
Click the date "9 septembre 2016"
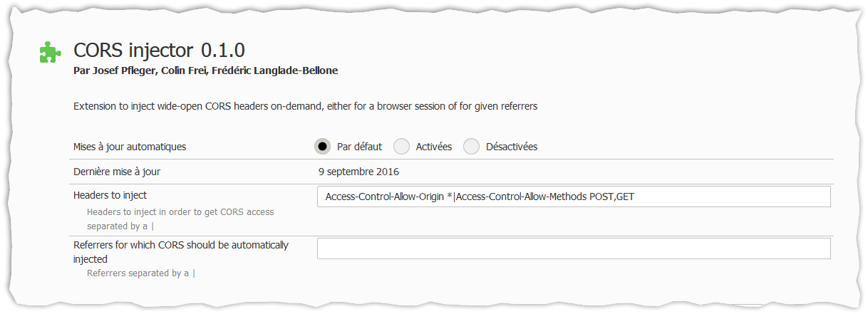click(358, 172)
